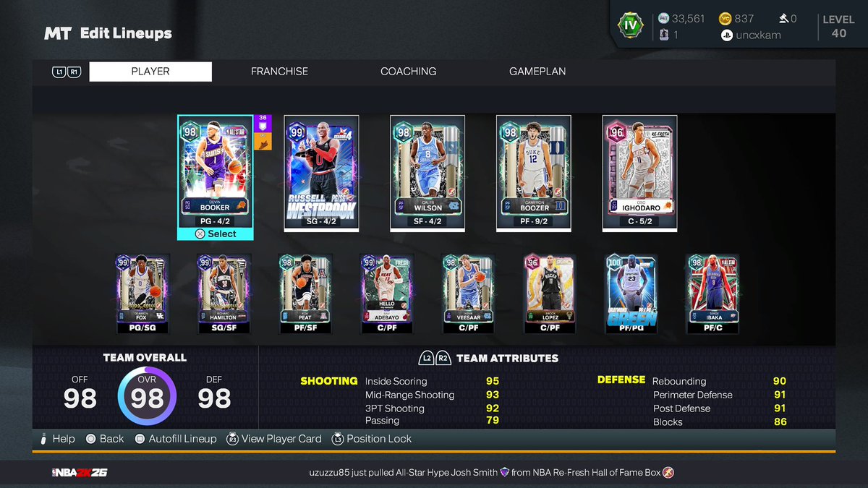Image resolution: width=868 pixels, height=488 pixels.
Task: Open the GAMEPLAN tab
Action: [537, 72]
